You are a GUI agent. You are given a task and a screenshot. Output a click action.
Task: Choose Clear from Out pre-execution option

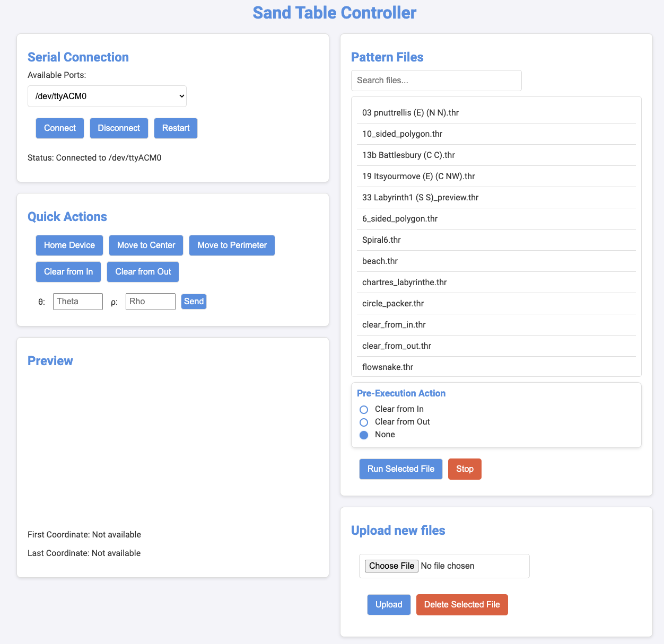pyautogui.click(x=364, y=422)
